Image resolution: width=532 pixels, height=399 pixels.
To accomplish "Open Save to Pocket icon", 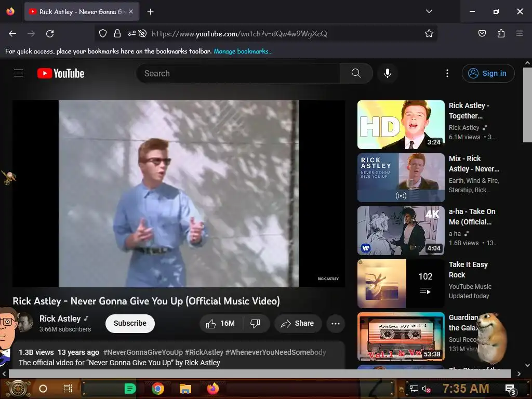I will pyautogui.click(x=482, y=33).
